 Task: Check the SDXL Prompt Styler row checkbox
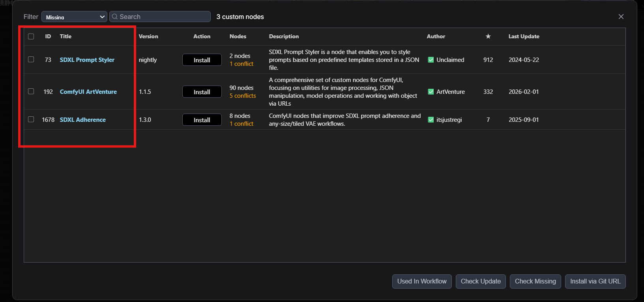point(31,60)
